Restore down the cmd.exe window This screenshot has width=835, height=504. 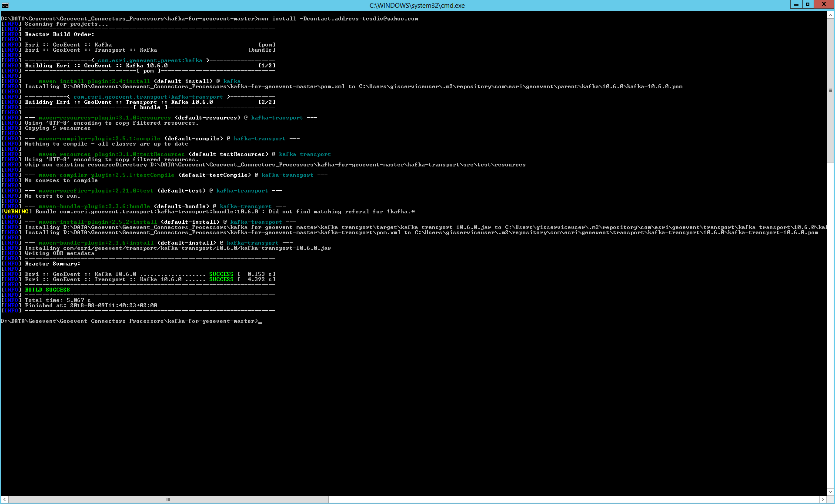tap(808, 4)
